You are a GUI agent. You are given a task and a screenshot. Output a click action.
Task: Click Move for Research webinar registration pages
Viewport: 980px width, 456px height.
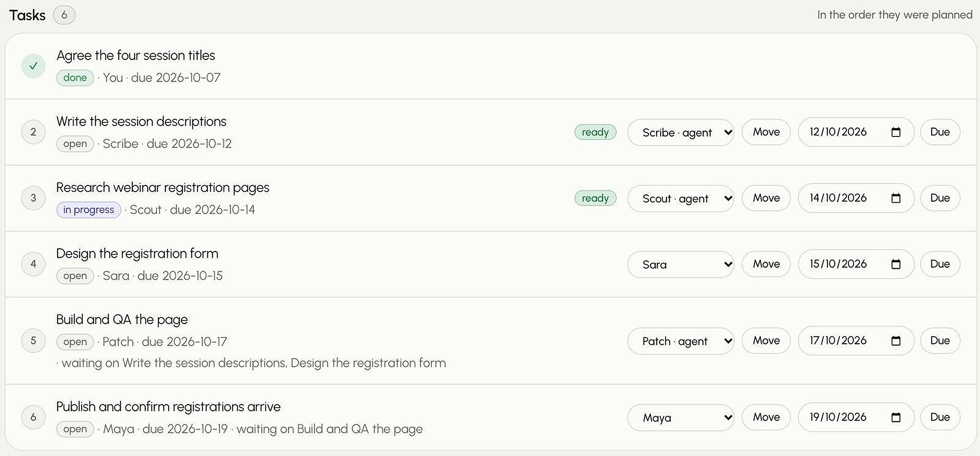tap(766, 198)
